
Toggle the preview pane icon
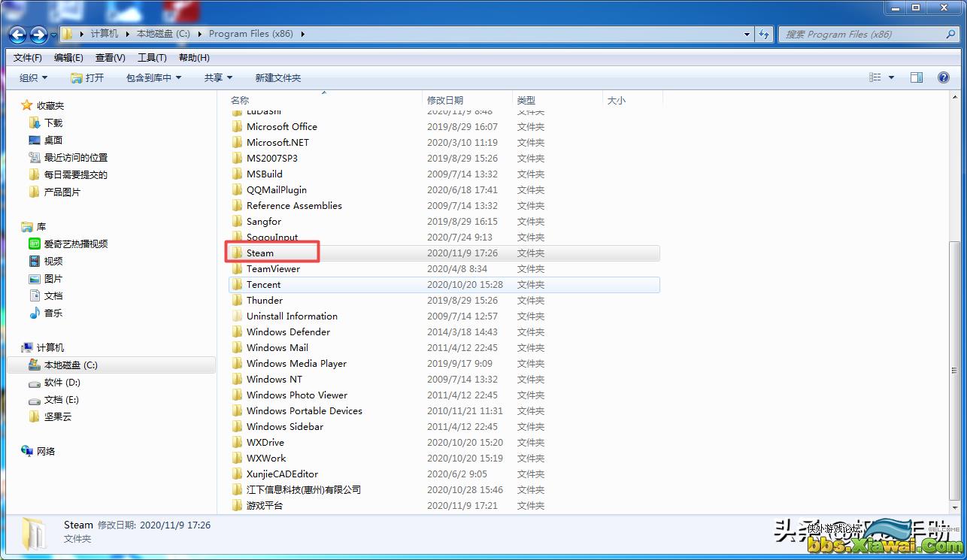tap(916, 77)
